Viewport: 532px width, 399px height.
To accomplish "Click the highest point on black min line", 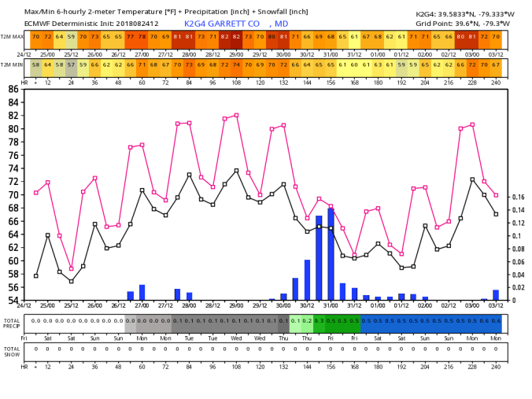I will pyautogui.click(x=236, y=170).
